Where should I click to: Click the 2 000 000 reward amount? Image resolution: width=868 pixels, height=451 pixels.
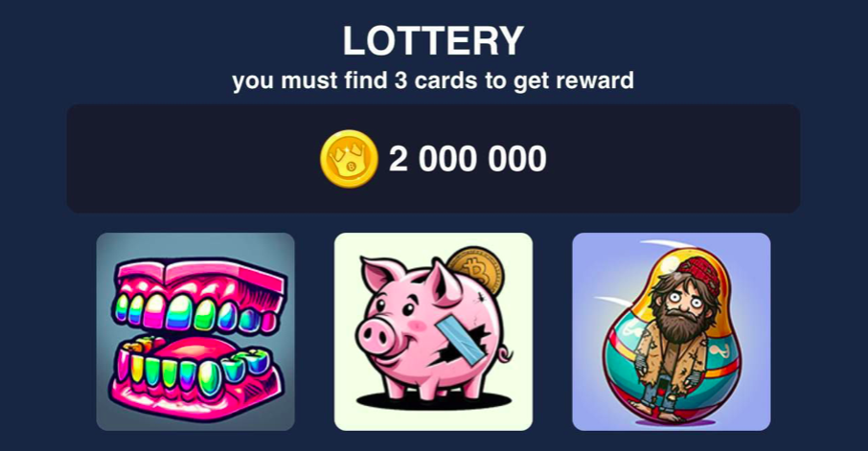468,159
